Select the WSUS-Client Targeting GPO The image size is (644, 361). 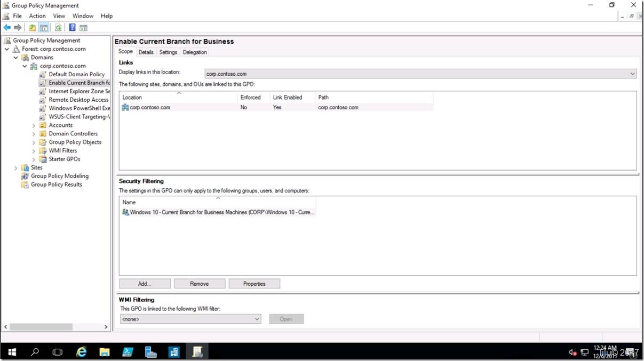pyautogui.click(x=79, y=117)
